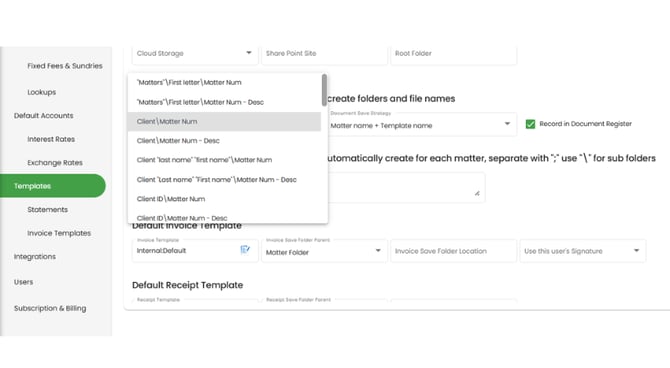The width and height of the screenshot is (670, 368).
Task: Select the Client\Matter Num - Desc option
Action: click(x=224, y=141)
